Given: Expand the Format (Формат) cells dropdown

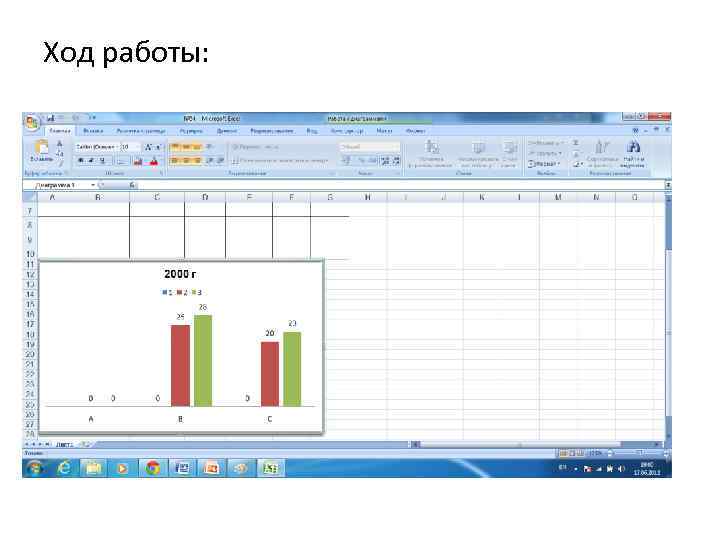Looking at the screenshot, I should [x=544, y=163].
